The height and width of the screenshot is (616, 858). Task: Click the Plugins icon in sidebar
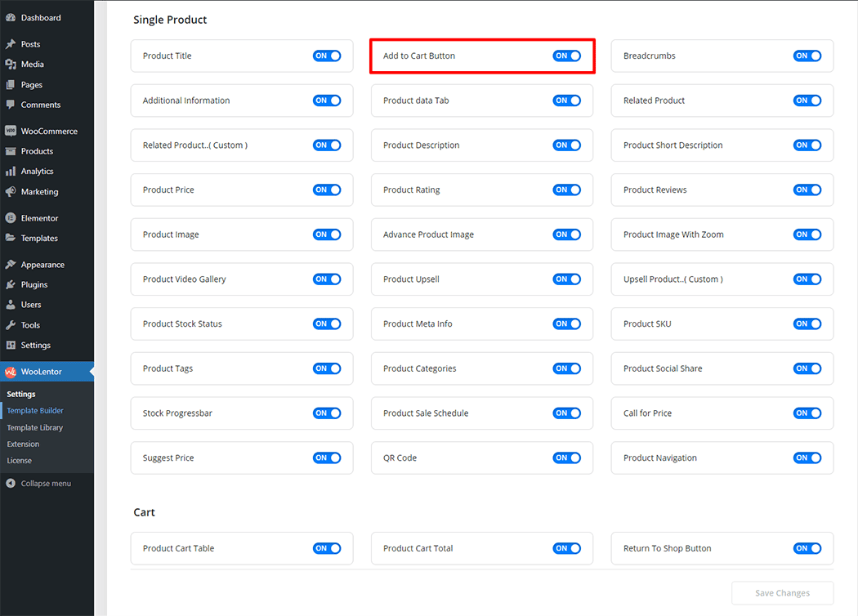pyautogui.click(x=10, y=284)
